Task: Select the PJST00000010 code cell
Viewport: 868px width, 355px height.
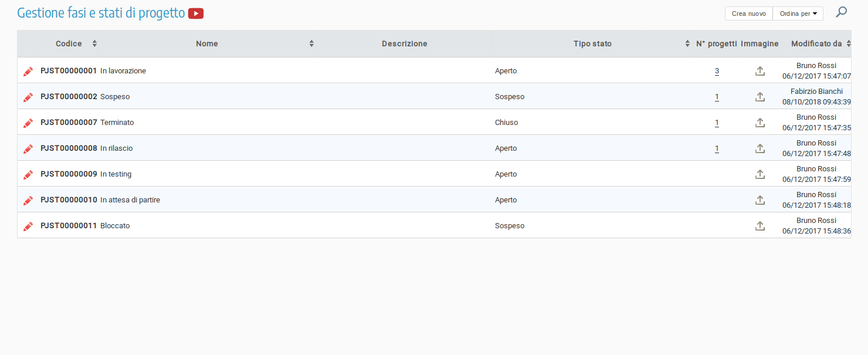Action: tap(69, 200)
